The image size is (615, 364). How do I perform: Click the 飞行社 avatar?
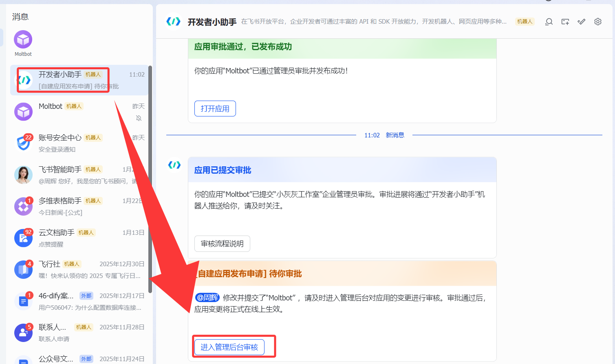click(23, 269)
